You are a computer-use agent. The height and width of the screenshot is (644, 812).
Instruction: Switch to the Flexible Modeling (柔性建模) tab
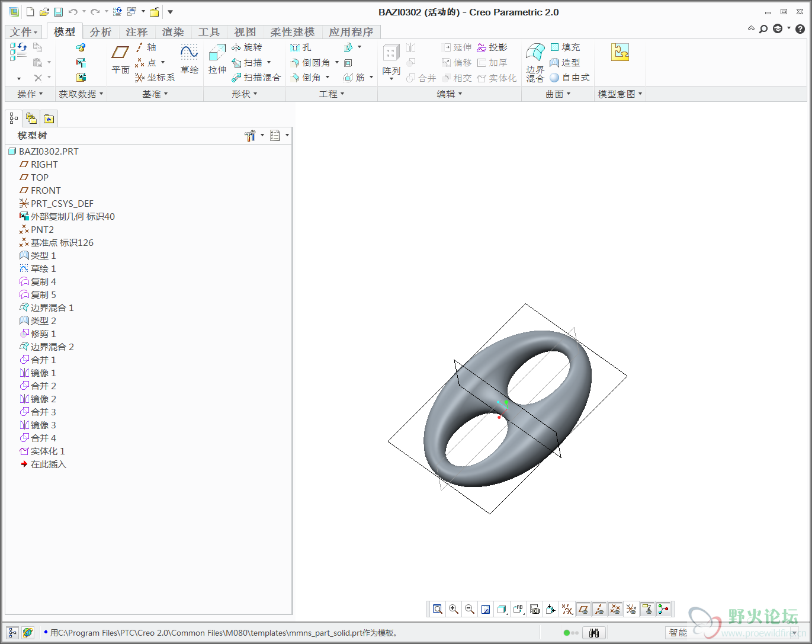[x=293, y=32]
